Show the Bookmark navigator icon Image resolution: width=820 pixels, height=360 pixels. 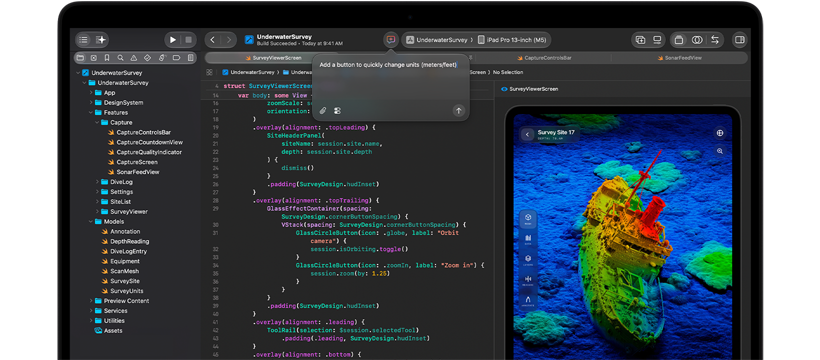[107, 58]
